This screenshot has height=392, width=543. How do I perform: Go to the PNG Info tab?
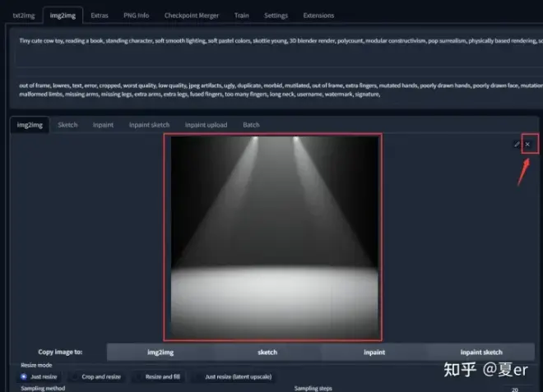(136, 16)
